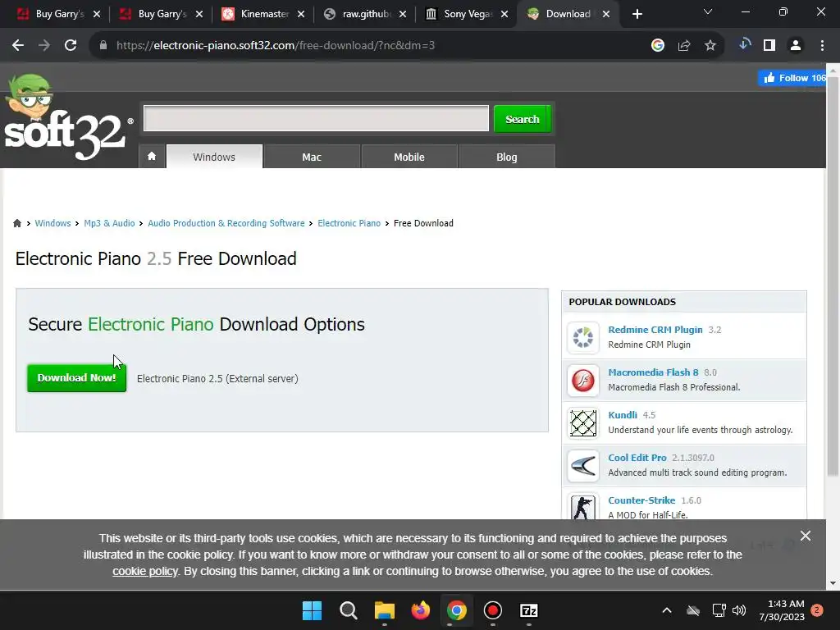Click the breadcrumb home icon
Viewport: 840px width, 630px height.
pyautogui.click(x=17, y=223)
